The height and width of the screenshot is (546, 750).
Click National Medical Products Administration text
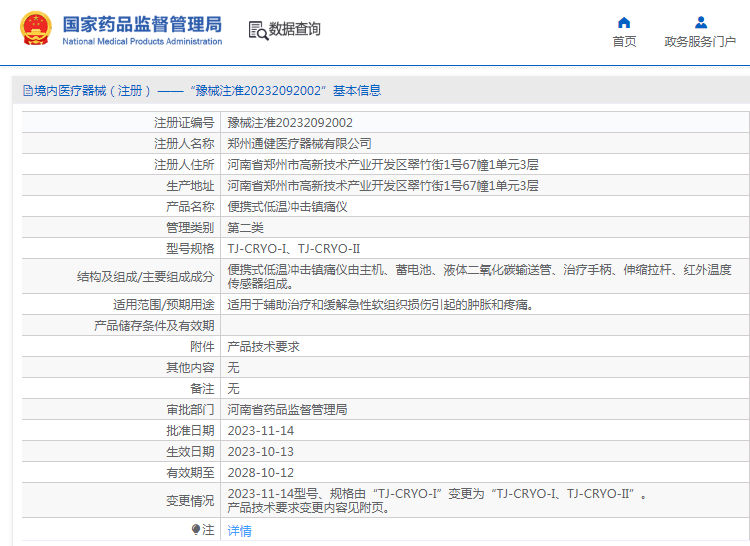click(x=142, y=42)
